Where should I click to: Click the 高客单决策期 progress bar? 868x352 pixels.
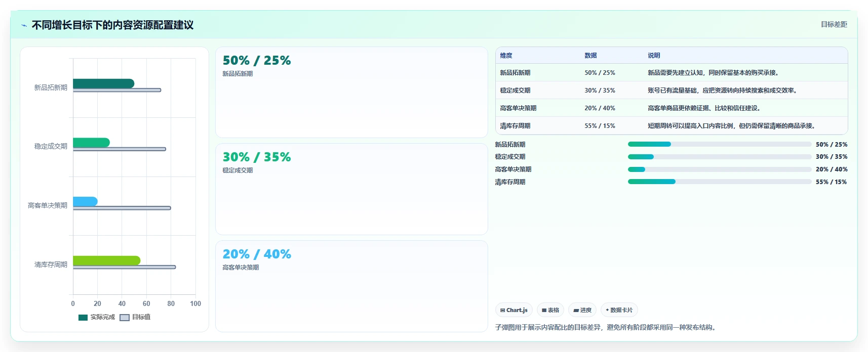(x=720, y=169)
